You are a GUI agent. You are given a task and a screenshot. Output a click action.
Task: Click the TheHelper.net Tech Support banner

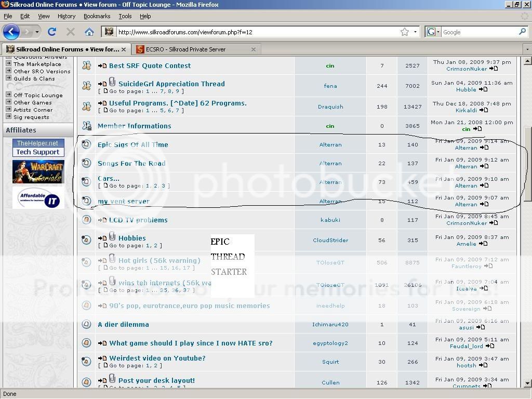pyautogui.click(x=38, y=148)
